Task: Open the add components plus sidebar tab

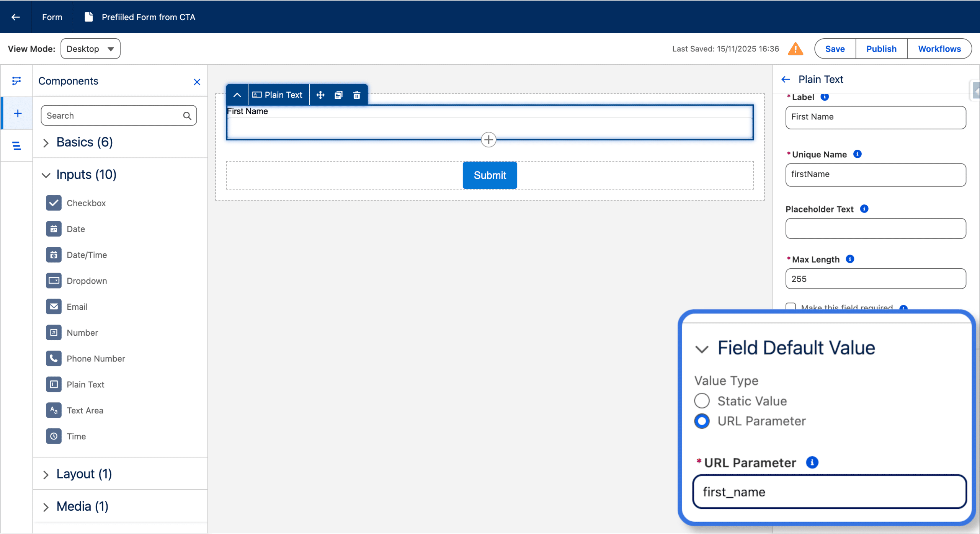Action: (17, 113)
